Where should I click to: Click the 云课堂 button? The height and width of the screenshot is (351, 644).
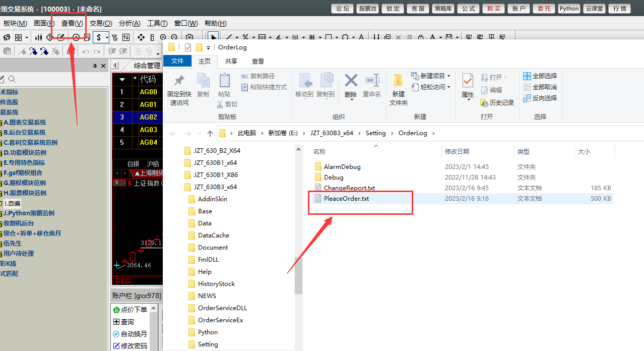pos(595,8)
